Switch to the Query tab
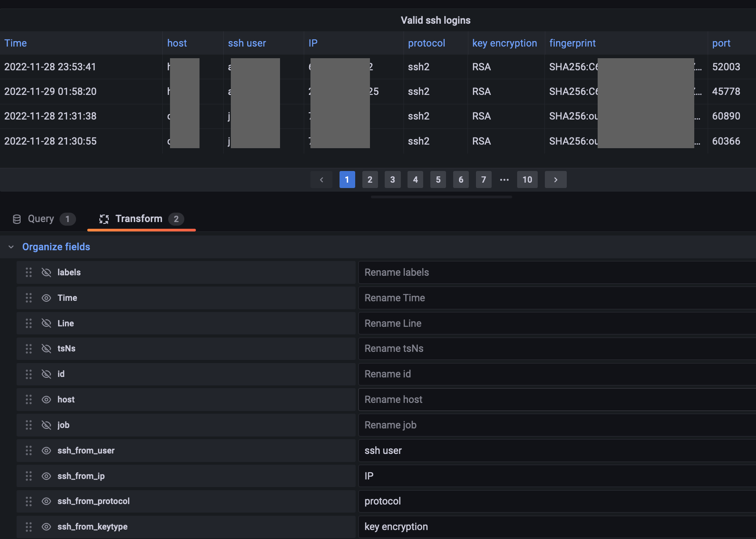This screenshot has width=756, height=539. 41,219
